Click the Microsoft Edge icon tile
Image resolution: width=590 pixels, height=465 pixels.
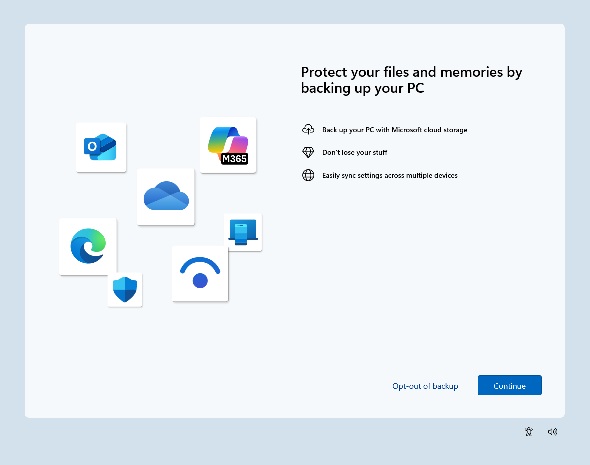tap(88, 246)
